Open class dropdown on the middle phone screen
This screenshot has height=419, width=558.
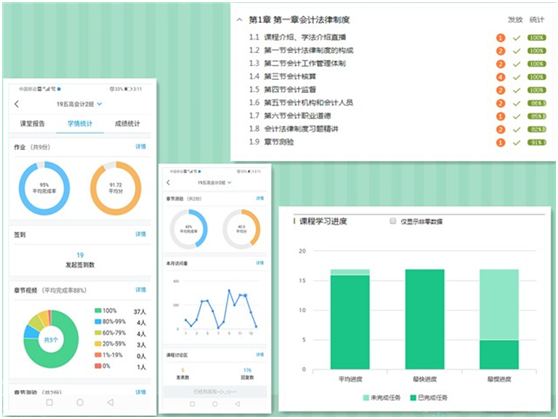(215, 183)
